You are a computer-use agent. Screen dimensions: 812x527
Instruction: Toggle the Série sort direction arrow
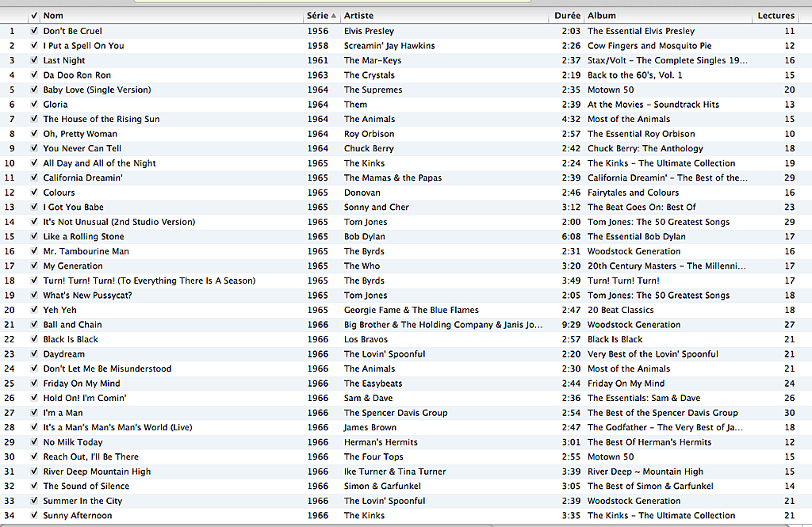click(x=334, y=16)
